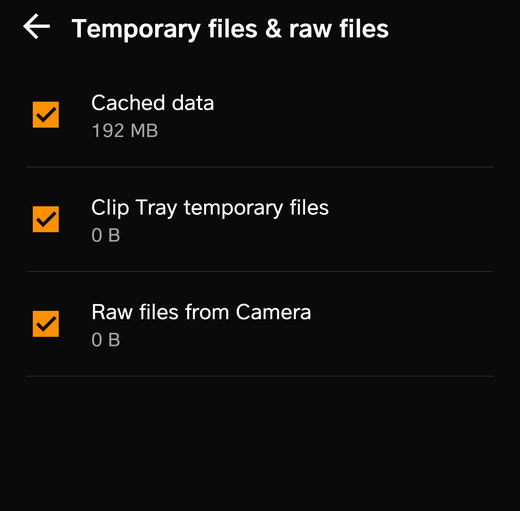This screenshot has width=520, height=511.
Task: Click the divider line below Cached data row
Action: (x=260, y=167)
